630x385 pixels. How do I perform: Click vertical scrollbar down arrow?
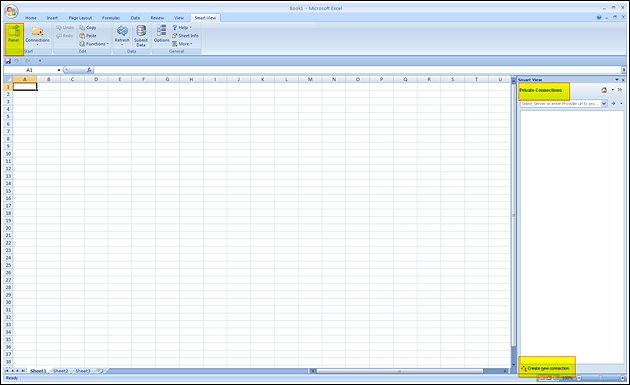(x=513, y=365)
